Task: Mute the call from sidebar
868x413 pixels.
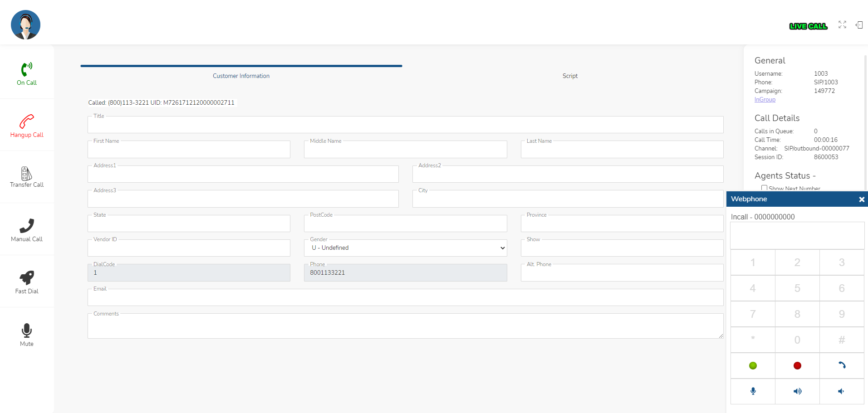Action: pyautogui.click(x=27, y=330)
